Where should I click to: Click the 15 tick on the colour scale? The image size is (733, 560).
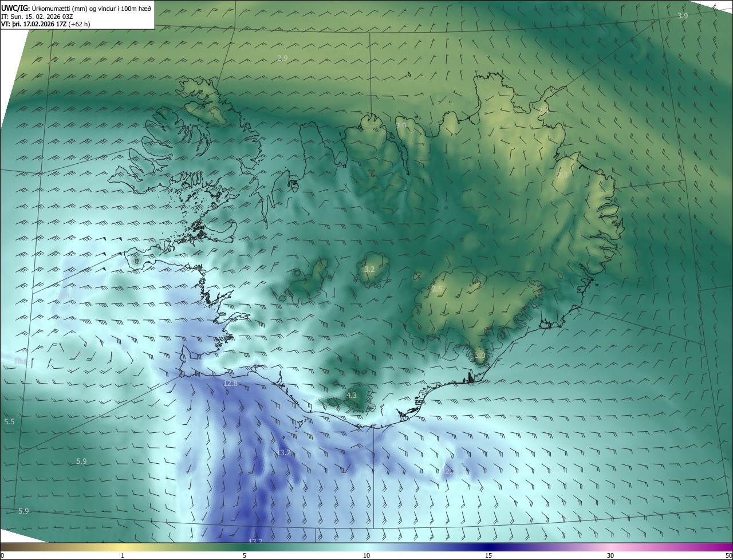click(x=488, y=555)
